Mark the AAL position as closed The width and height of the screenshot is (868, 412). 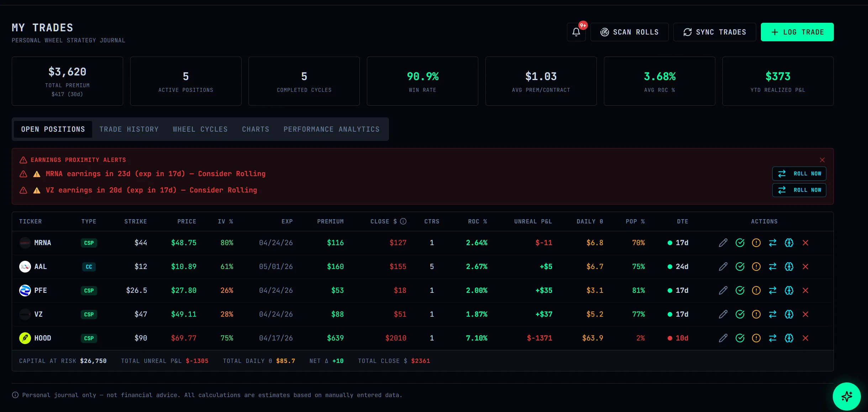[x=740, y=266]
